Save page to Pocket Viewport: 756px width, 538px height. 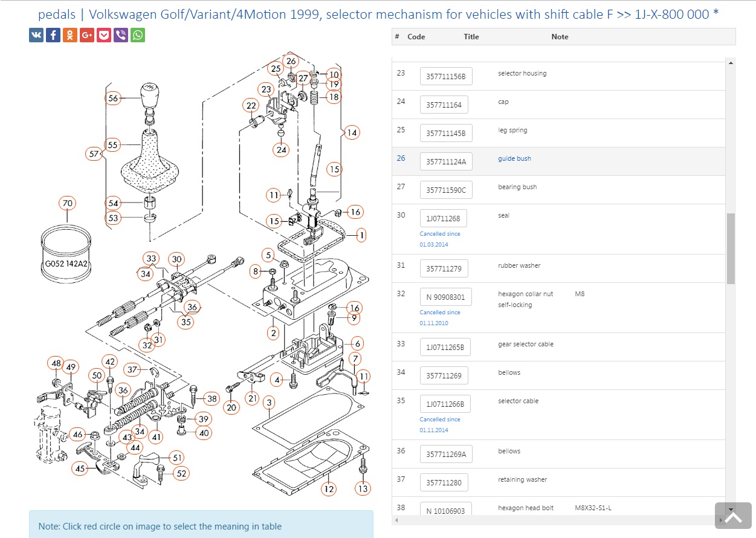(104, 35)
